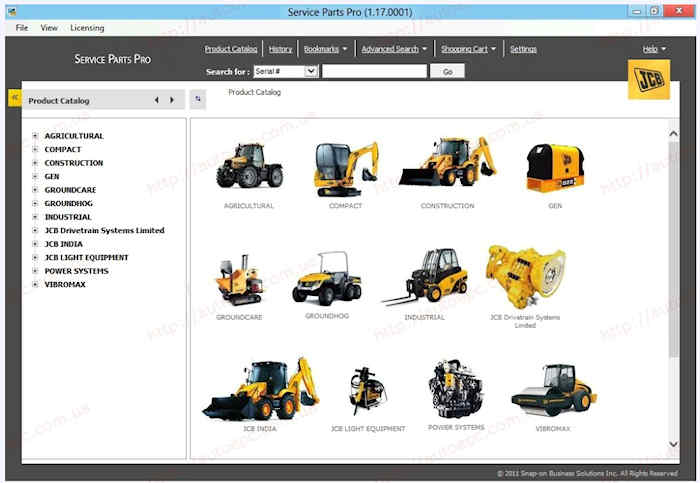This screenshot has height=483, width=700.
Task: Open the Construction backhoe loader image
Action: click(447, 163)
